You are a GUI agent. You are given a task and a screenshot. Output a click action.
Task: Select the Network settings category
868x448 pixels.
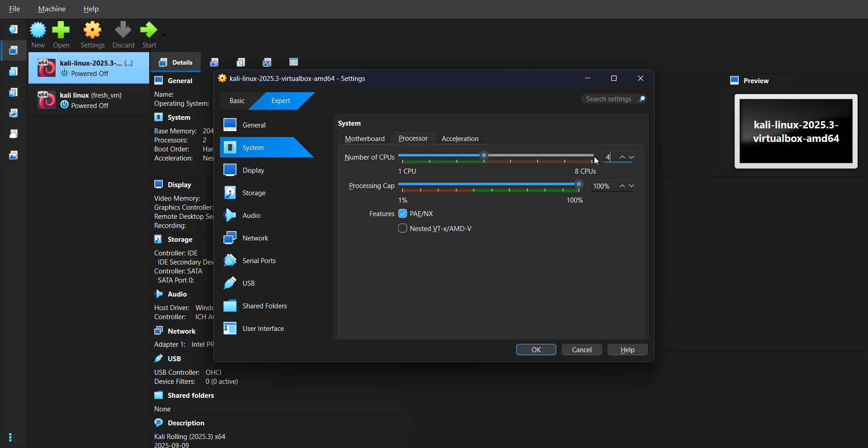pyautogui.click(x=255, y=238)
